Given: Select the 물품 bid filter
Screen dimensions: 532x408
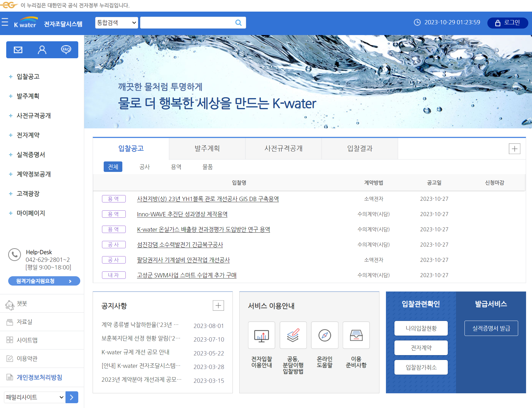Looking at the screenshot, I should coord(208,167).
